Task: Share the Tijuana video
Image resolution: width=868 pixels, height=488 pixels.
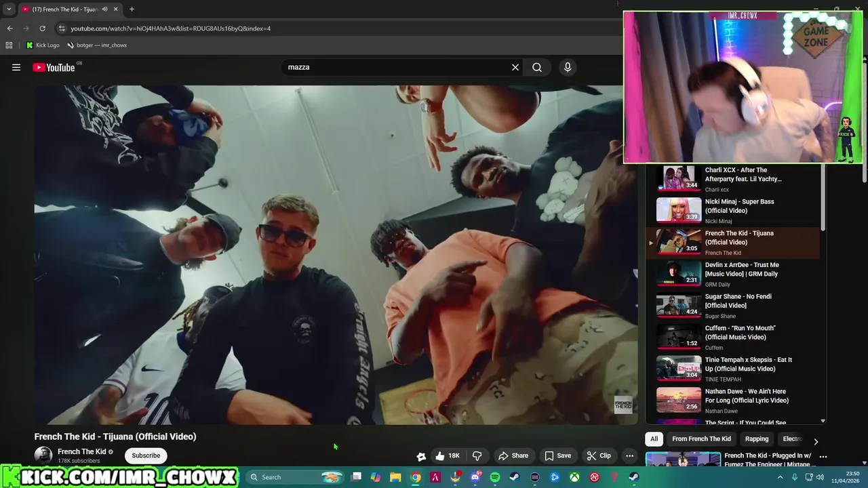Action: [513, 455]
